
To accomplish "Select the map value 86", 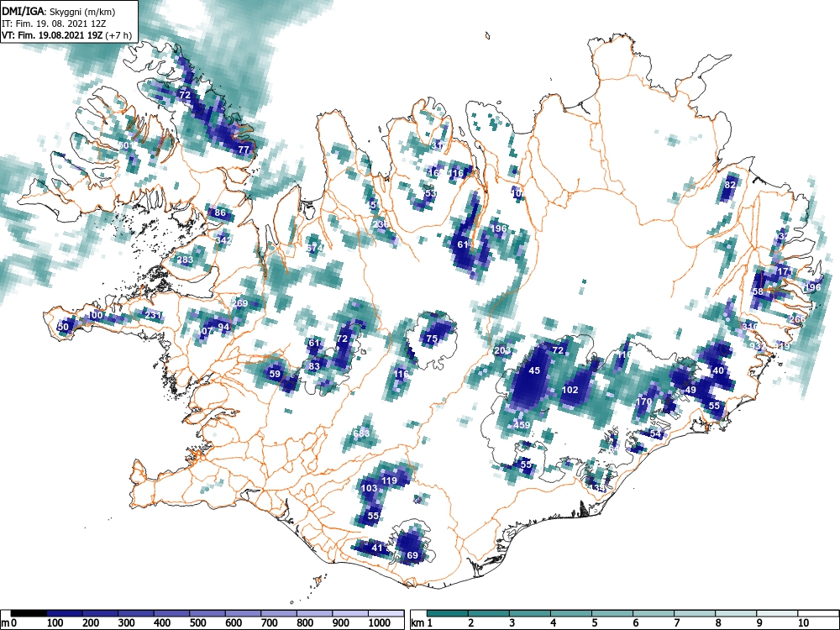I will [x=219, y=213].
